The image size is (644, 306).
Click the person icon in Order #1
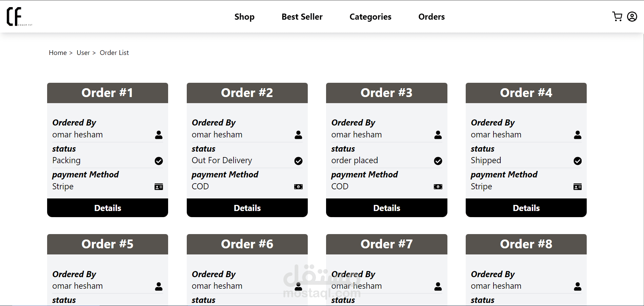159,135
